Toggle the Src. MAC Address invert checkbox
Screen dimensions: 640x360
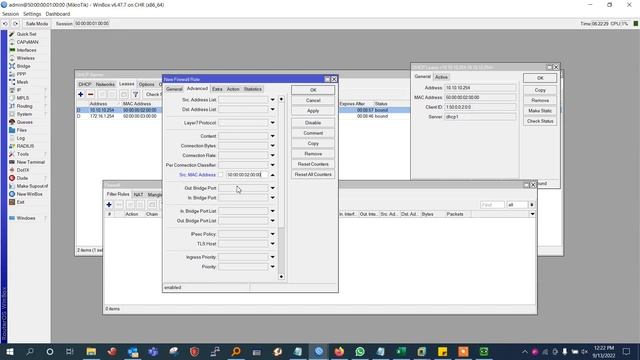[220, 175]
